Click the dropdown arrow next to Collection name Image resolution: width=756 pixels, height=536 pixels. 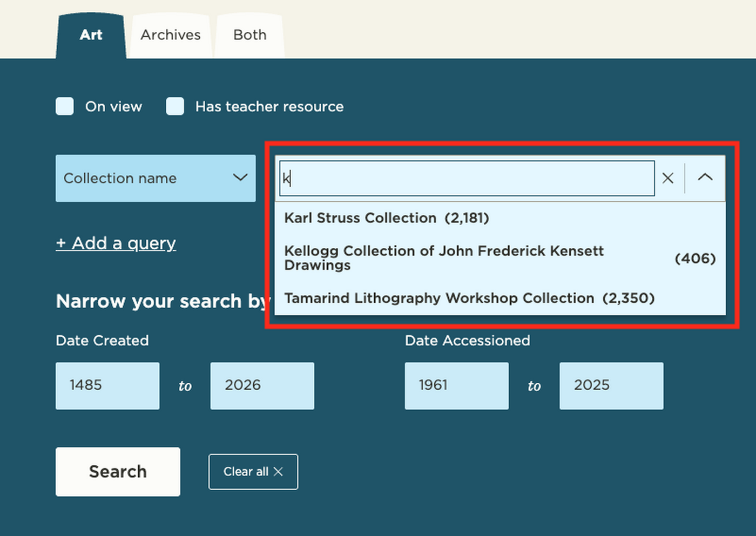(240, 178)
